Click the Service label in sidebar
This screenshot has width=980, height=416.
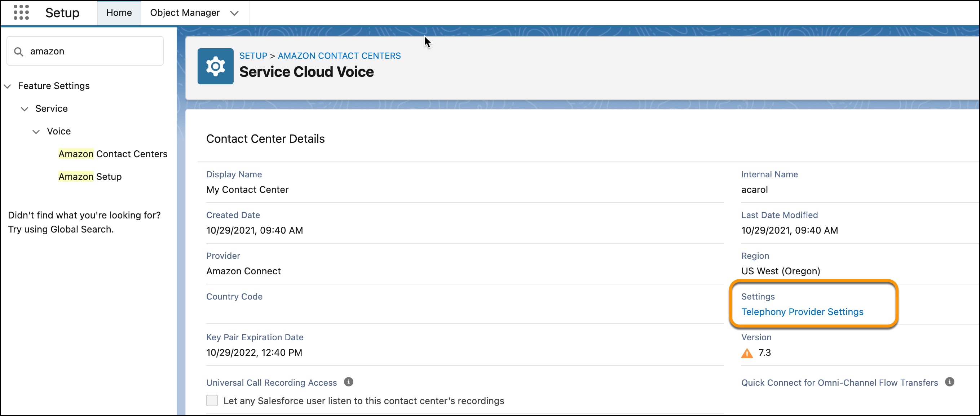[51, 109]
